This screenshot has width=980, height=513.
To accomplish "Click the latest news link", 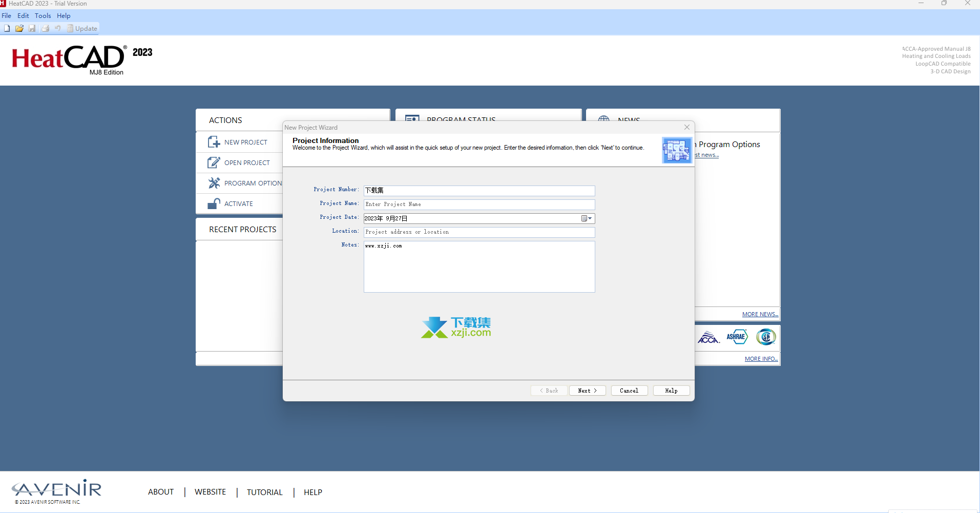I will 707,155.
